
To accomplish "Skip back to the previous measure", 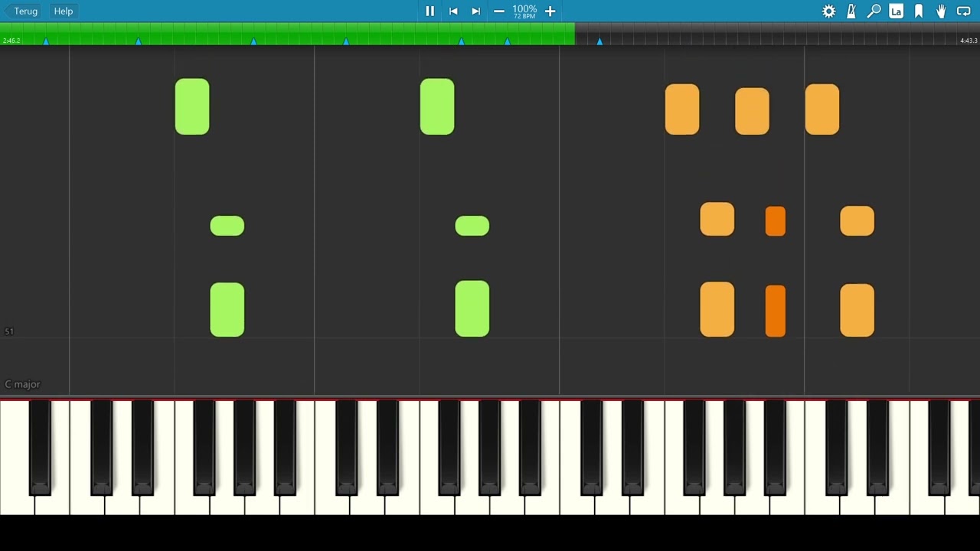I will [453, 11].
